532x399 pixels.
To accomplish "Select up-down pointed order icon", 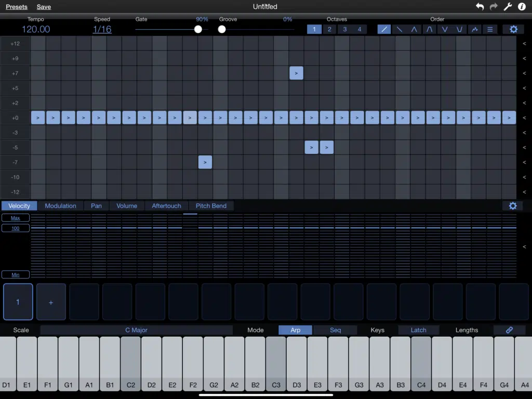I will (x=414, y=29).
